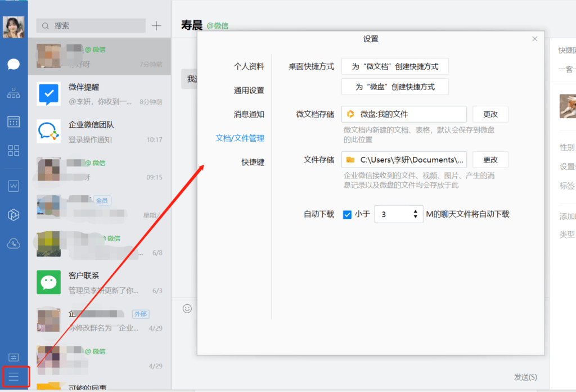Switch to 通用设置 settings tab
Screen dimensions: 576x392
tap(249, 91)
